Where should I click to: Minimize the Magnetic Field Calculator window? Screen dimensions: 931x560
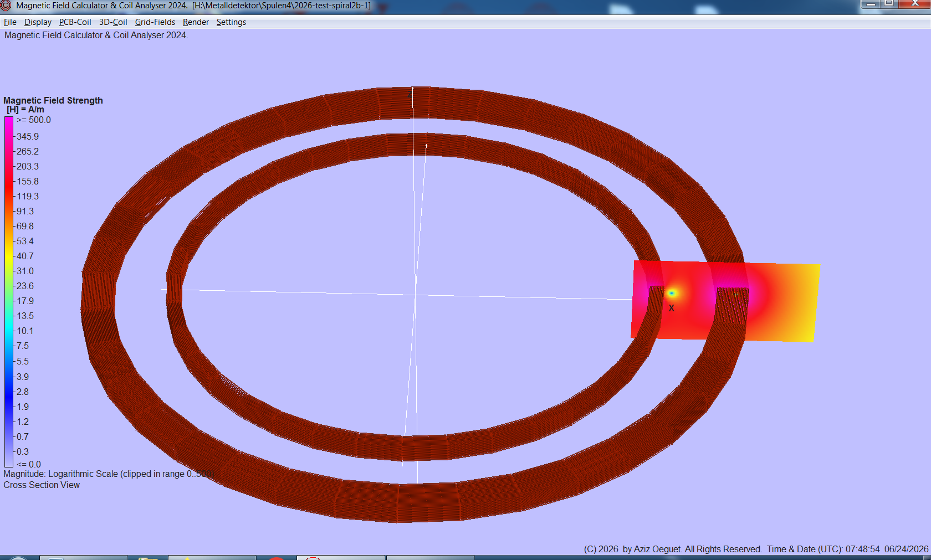click(x=871, y=4)
